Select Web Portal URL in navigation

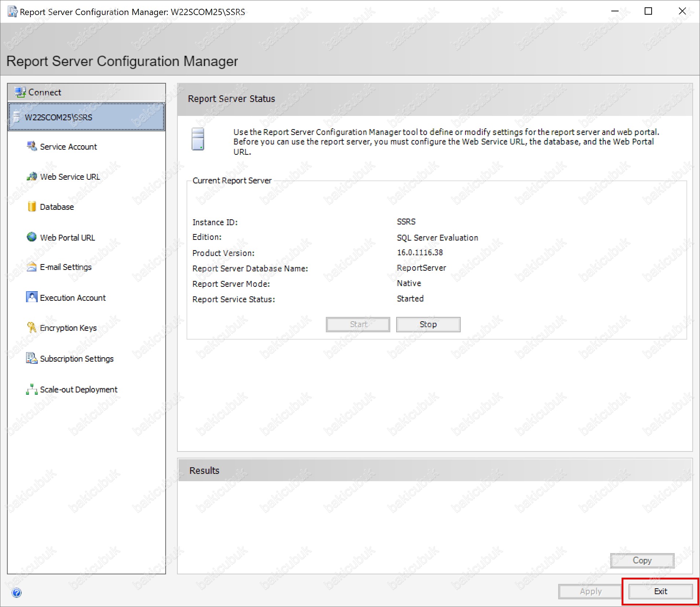click(x=67, y=238)
